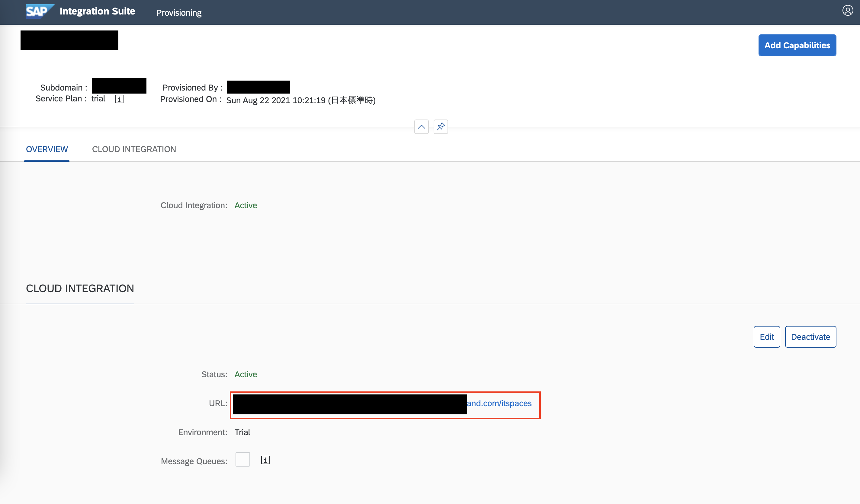
Task: Open the itspaces URL link
Action: coord(499,404)
